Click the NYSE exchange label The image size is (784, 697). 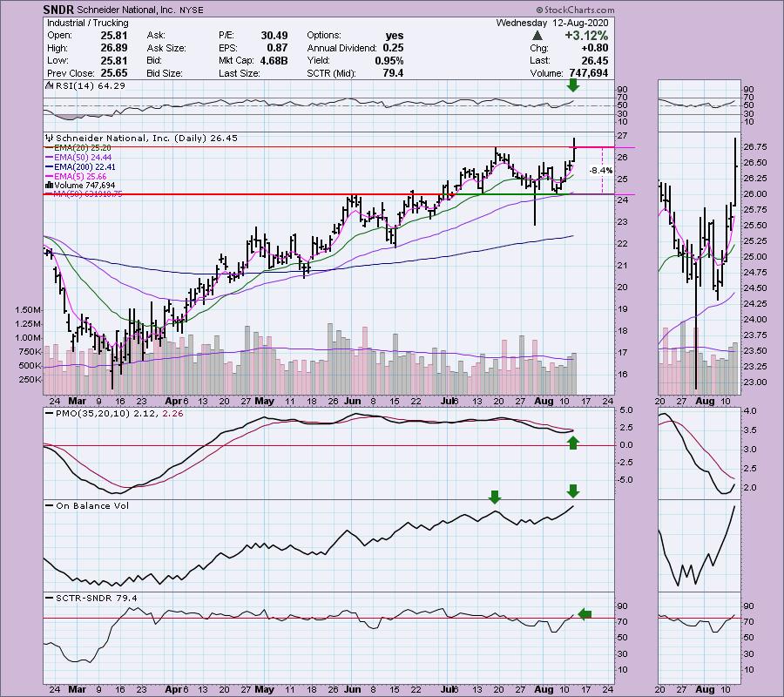[x=191, y=10]
